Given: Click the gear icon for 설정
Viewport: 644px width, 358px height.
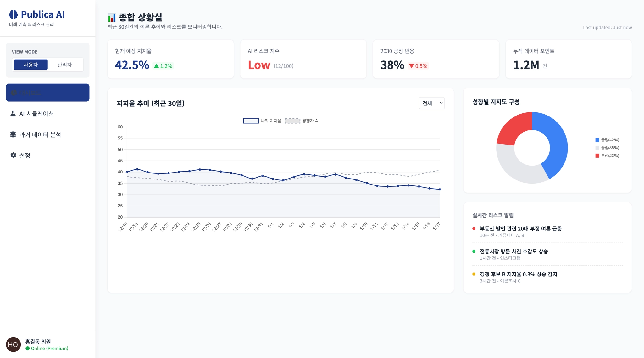Looking at the screenshot, I should pos(13,156).
